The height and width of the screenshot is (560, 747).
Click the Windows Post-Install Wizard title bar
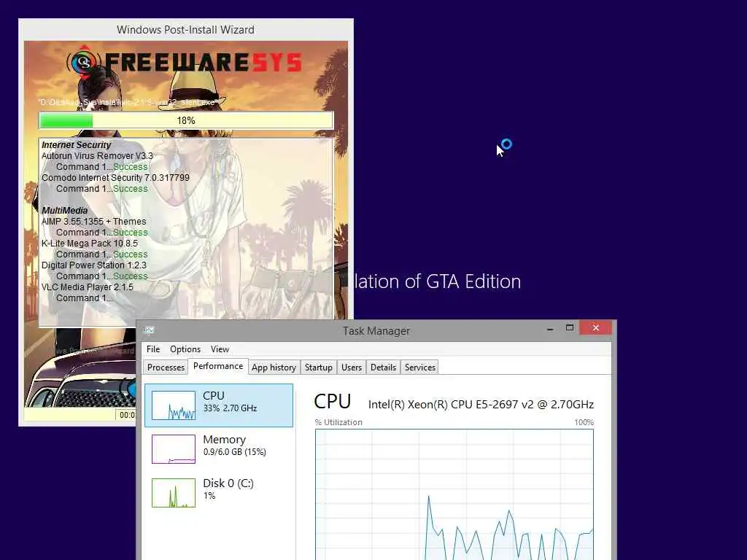186,29
